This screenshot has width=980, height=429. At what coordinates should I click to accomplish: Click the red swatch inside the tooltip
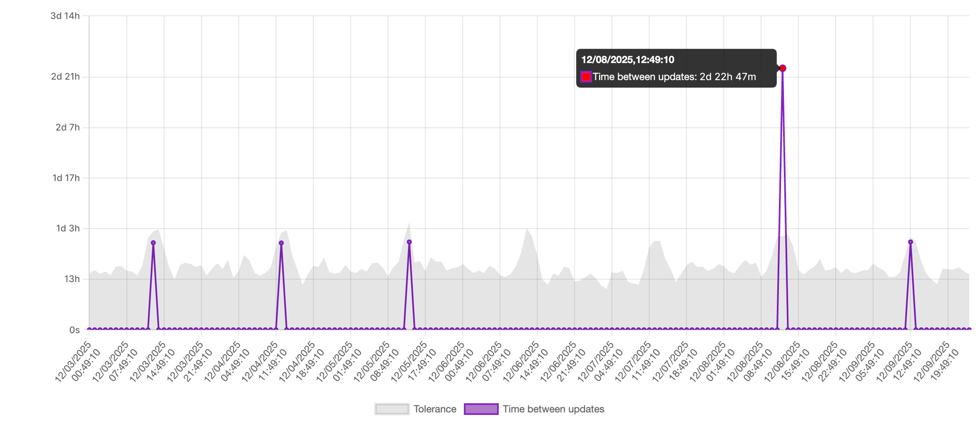pos(586,77)
